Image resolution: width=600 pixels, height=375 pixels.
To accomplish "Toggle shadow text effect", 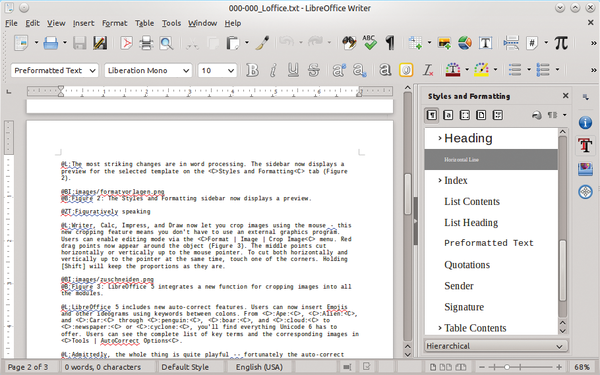I will click(385, 70).
